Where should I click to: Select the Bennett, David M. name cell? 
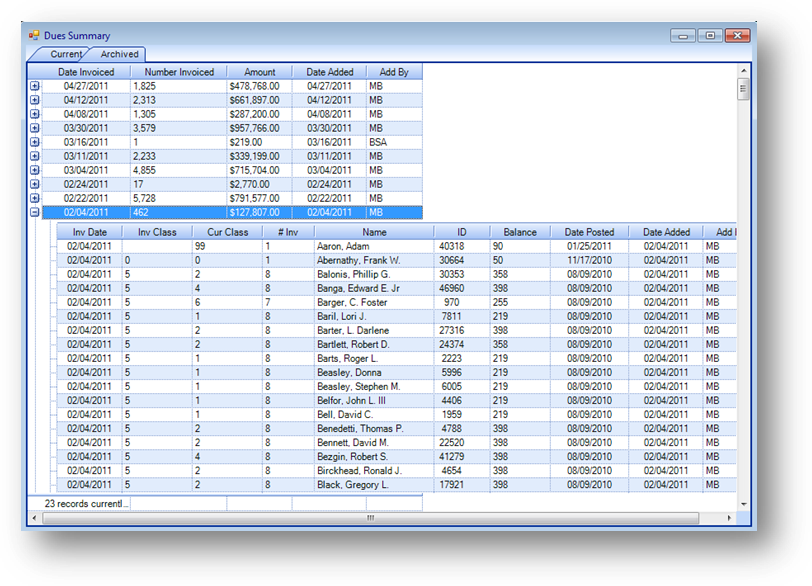(374, 442)
